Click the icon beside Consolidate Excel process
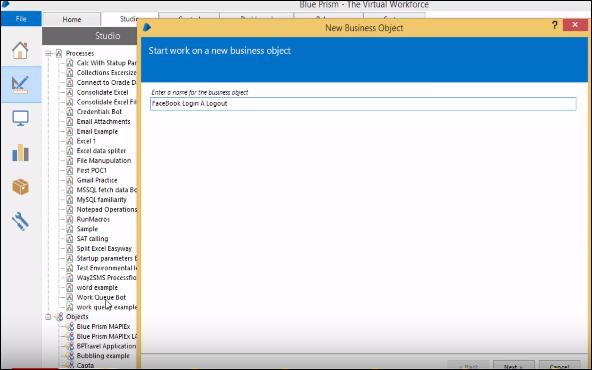 pyautogui.click(x=69, y=92)
